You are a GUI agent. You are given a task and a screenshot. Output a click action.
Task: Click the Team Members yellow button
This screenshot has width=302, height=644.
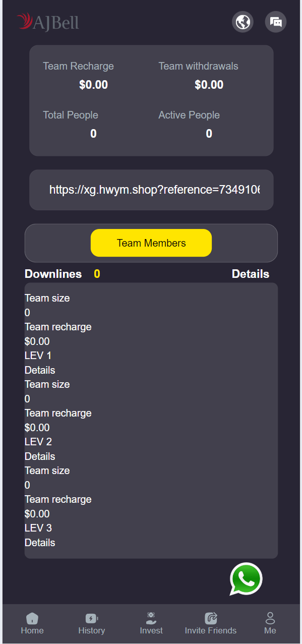[x=151, y=243]
